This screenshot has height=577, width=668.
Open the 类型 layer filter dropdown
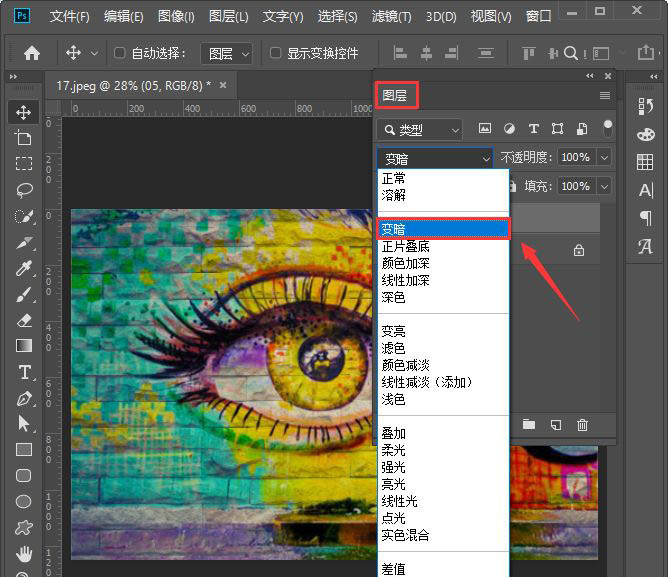click(x=420, y=130)
